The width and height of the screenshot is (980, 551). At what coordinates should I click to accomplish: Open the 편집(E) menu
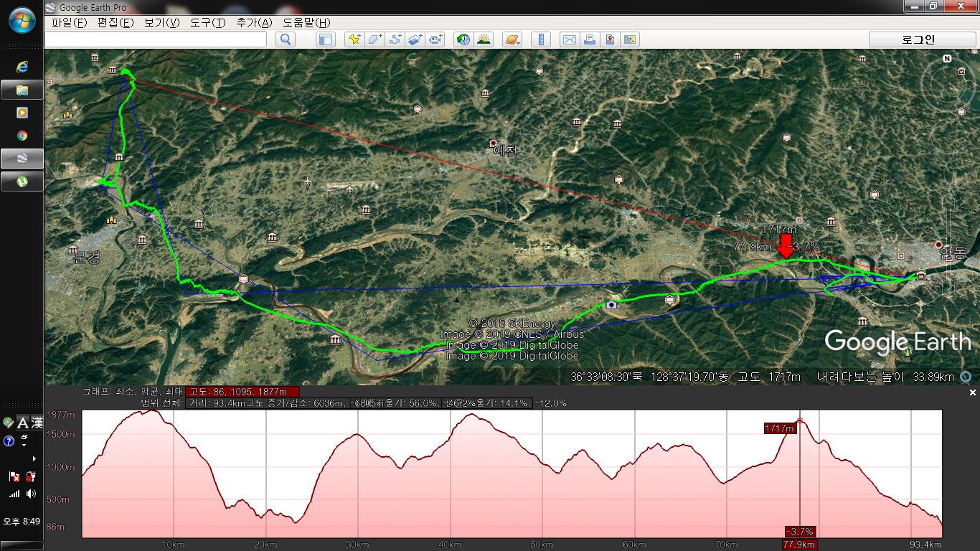116,22
